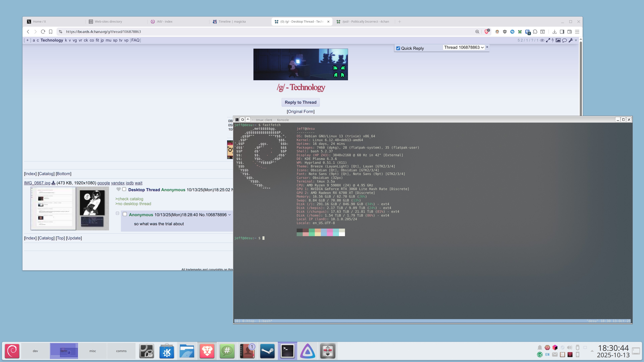Switch to the /pol/ Politically Incorrect tab
The width and height of the screenshot is (644, 362).
(365, 21)
